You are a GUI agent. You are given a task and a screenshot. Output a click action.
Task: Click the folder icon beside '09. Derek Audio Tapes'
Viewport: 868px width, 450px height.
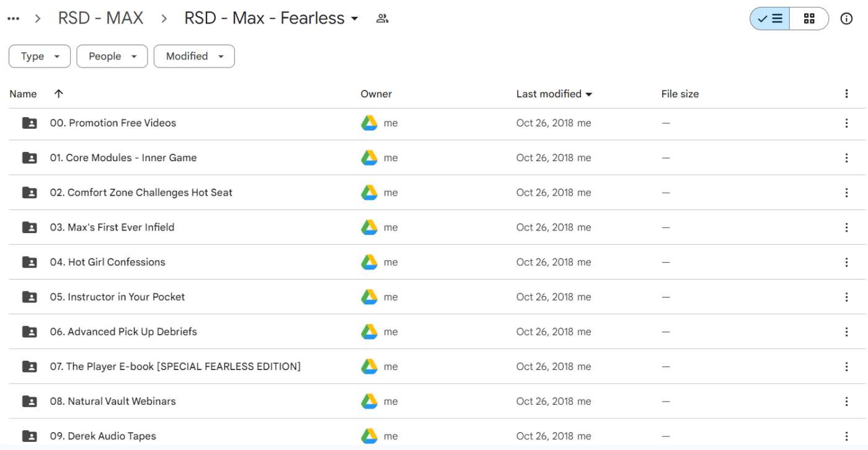tap(29, 436)
